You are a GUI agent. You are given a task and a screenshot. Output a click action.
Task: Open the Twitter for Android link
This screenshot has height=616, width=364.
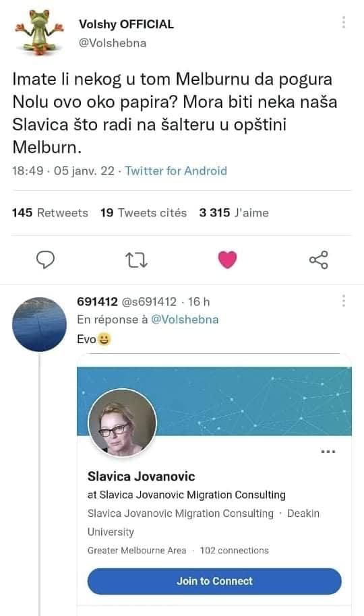tap(176, 171)
